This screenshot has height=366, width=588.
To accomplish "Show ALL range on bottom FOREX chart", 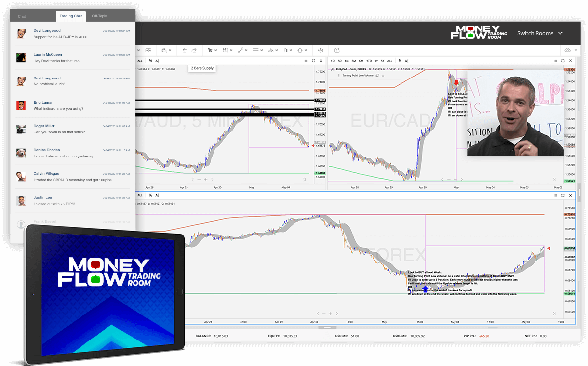I will (140, 195).
